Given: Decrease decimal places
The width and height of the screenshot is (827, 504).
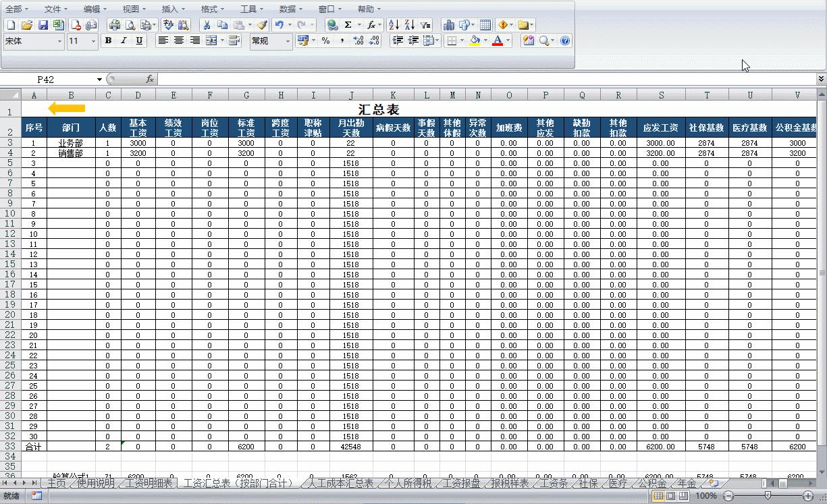Looking at the screenshot, I should 374,40.
